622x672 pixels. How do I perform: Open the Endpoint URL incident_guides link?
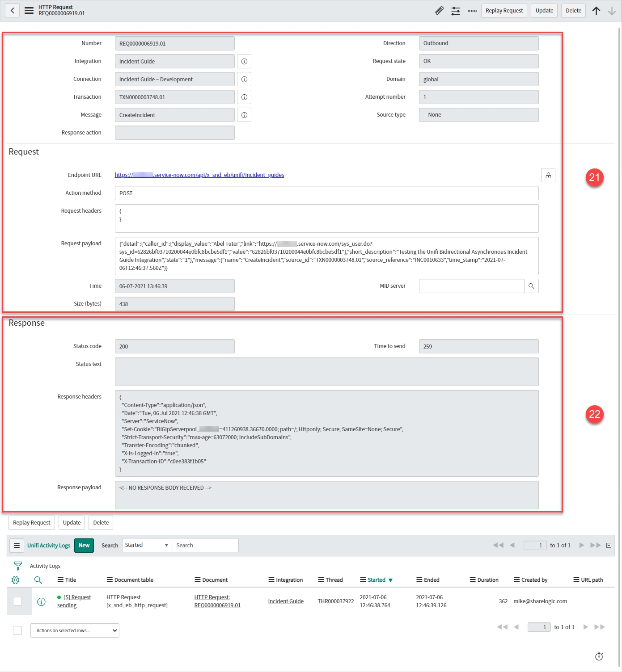[199, 175]
